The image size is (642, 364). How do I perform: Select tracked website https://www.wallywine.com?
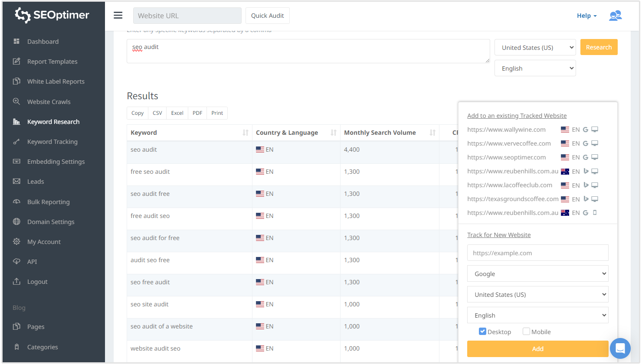click(x=506, y=130)
